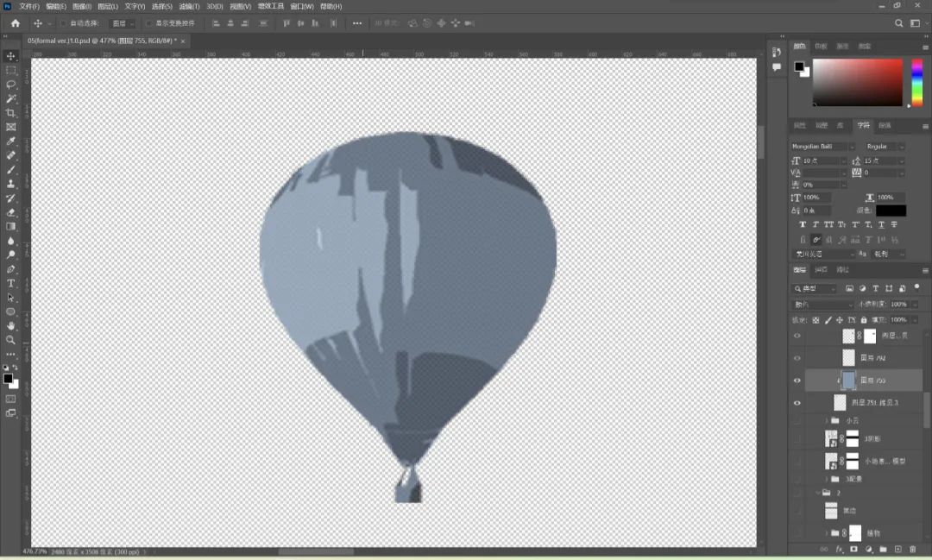932x560 pixels.
Task: Select the Path Selection tool
Action: [10, 297]
